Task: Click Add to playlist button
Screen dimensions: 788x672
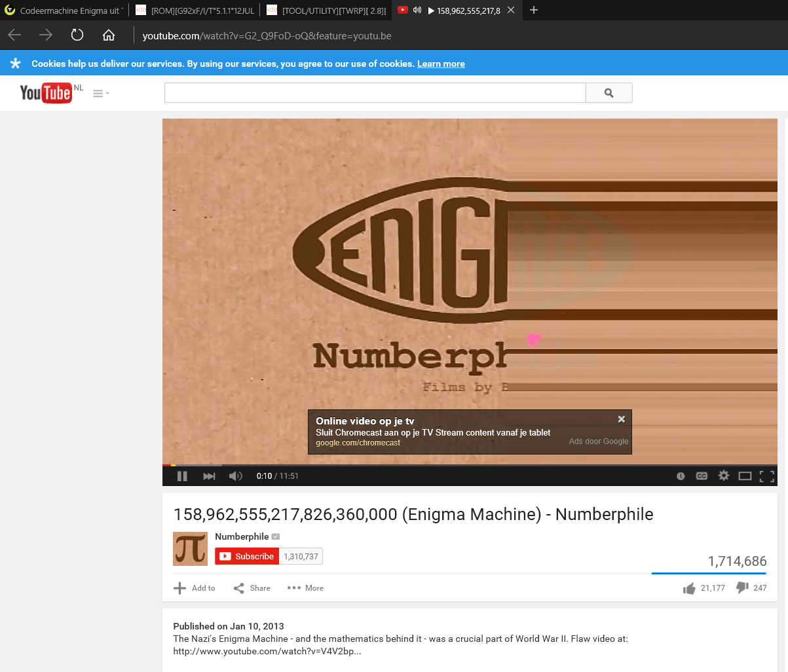Action: [195, 588]
